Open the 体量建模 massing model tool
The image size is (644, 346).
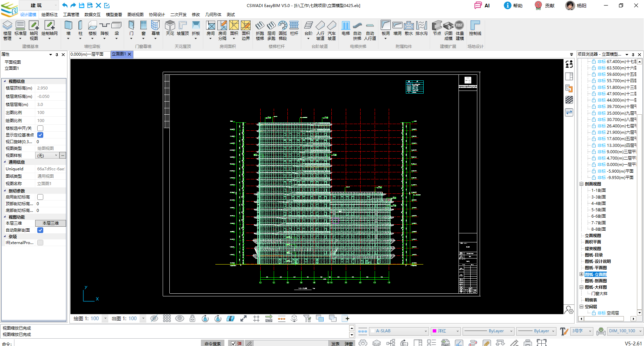pos(460,30)
